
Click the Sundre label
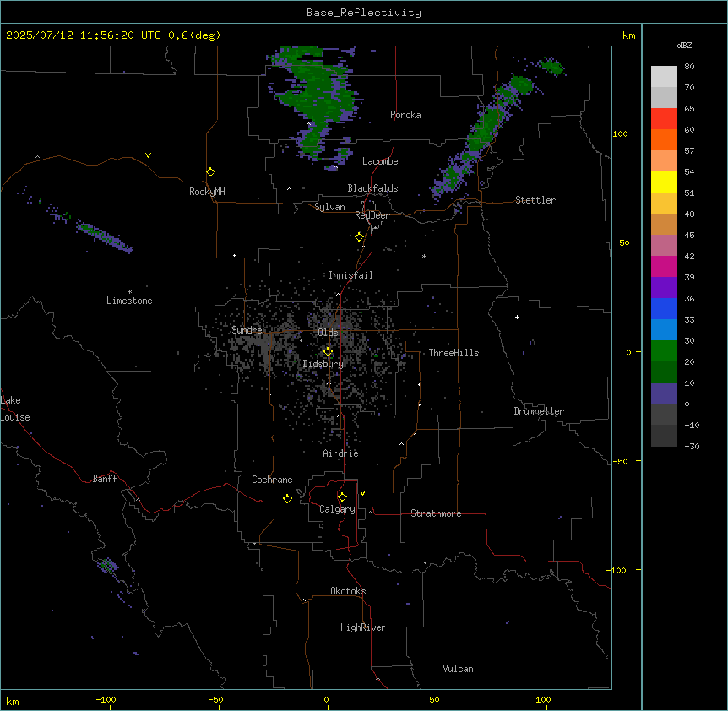click(x=247, y=330)
